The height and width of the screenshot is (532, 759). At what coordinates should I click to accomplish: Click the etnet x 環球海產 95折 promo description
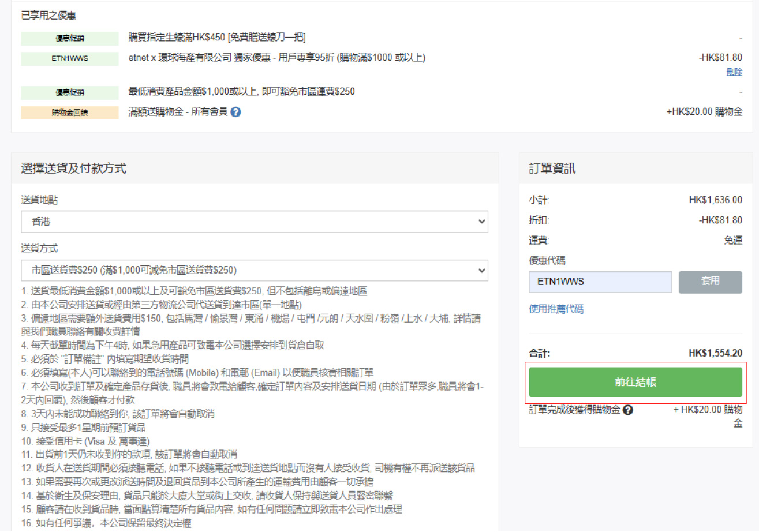coord(276,57)
